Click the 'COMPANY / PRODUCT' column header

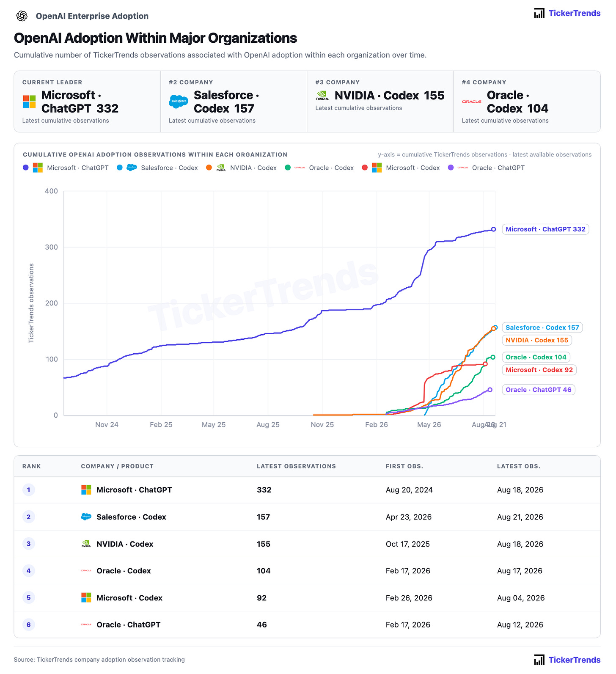point(117,466)
